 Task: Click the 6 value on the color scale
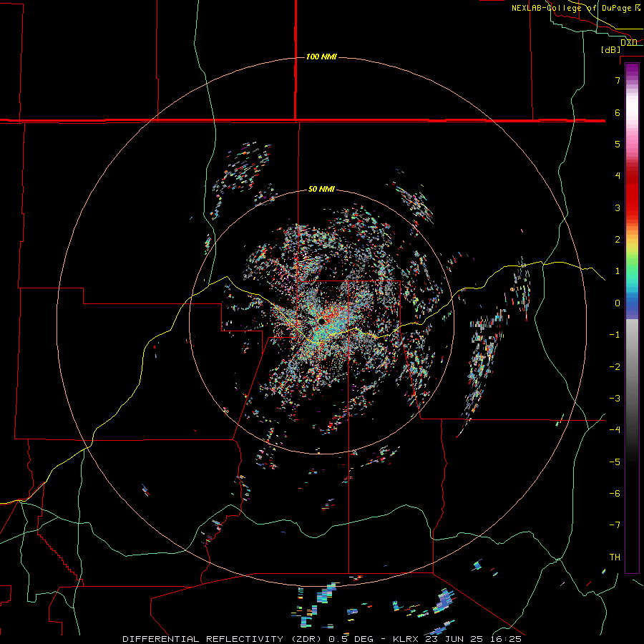point(618,112)
